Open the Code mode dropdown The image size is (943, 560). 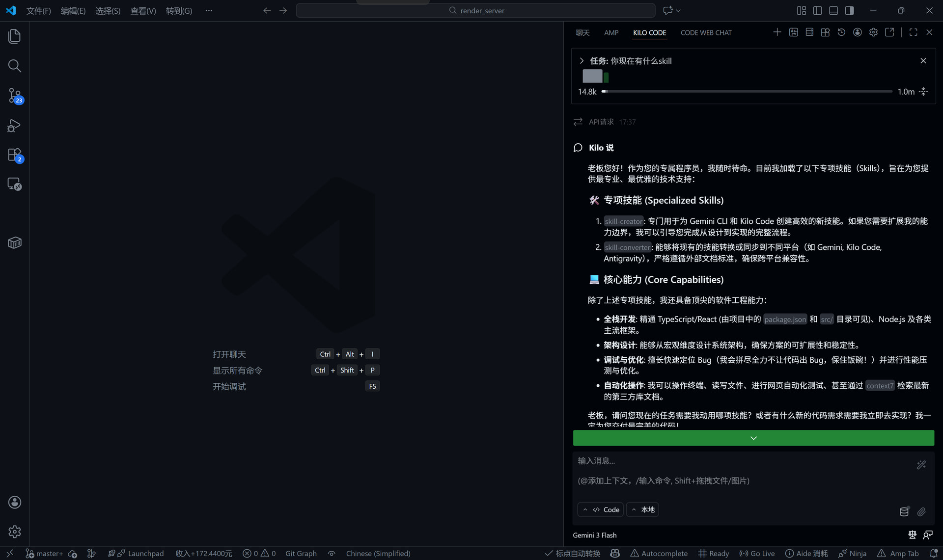[x=600, y=509]
